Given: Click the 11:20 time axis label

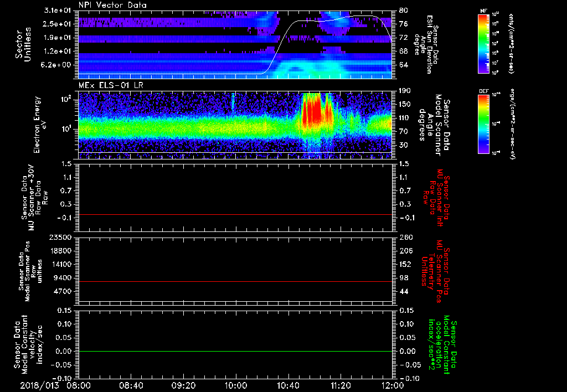Looking at the screenshot, I should point(341,385).
